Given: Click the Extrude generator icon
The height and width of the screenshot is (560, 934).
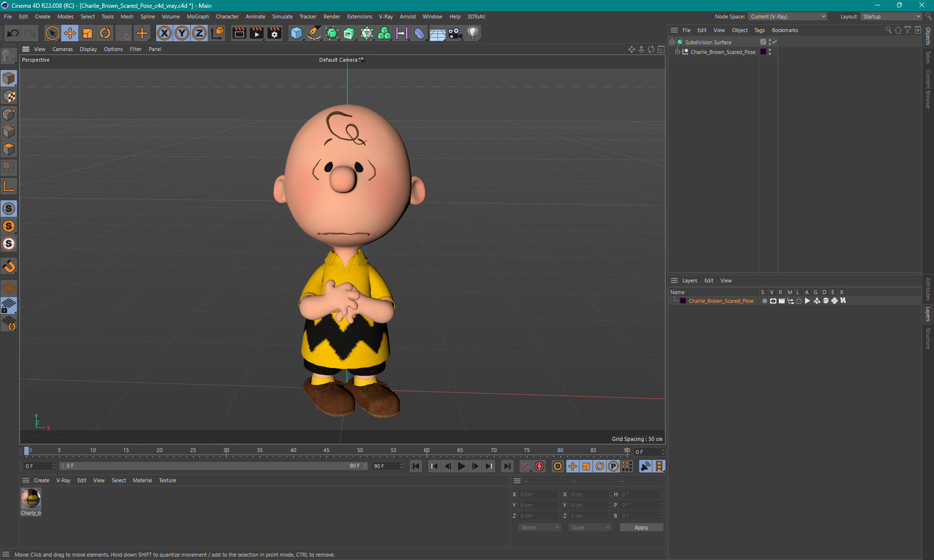Looking at the screenshot, I should pyautogui.click(x=349, y=33).
